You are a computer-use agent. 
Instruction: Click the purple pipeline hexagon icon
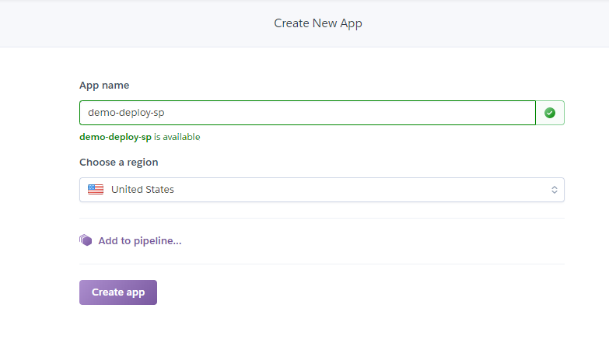[x=86, y=240]
